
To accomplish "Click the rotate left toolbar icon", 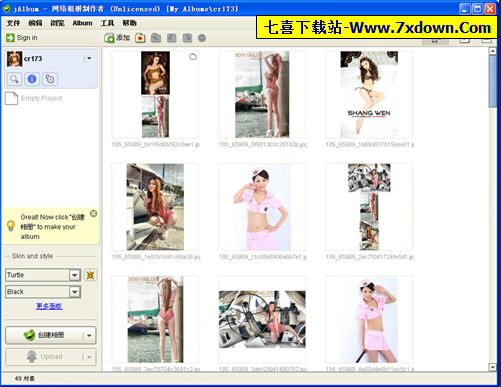I will click(x=171, y=38).
